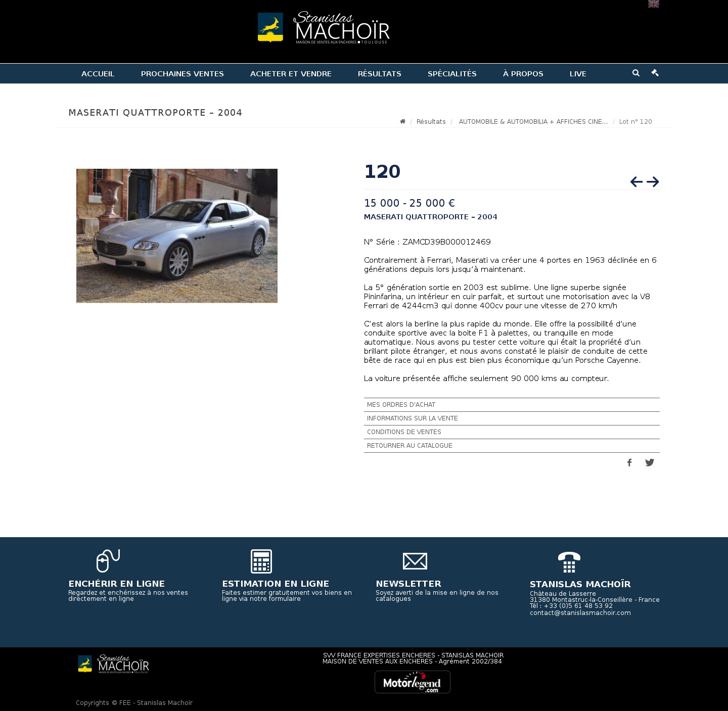Click the footer phone number text
Image resolution: width=728 pixels, height=711 pixels.
tap(571, 606)
